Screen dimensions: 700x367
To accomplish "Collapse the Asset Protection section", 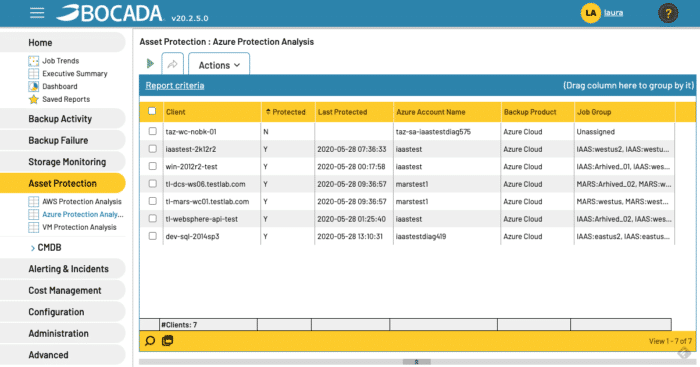I will (x=62, y=183).
